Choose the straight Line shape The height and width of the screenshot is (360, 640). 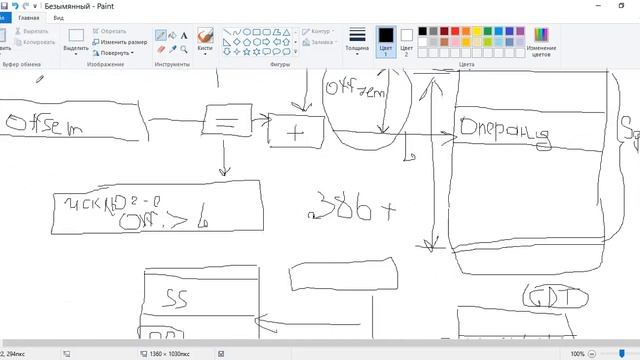(x=227, y=32)
